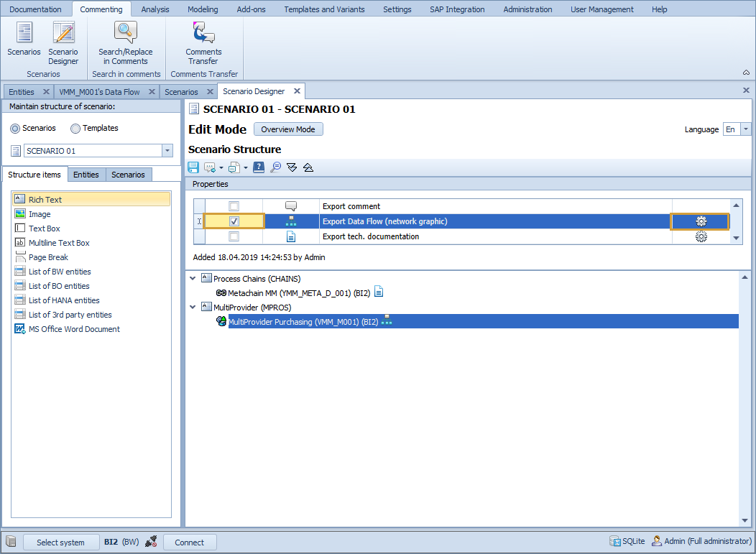Switch to the Analysis ribbon tab

tap(155, 9)
